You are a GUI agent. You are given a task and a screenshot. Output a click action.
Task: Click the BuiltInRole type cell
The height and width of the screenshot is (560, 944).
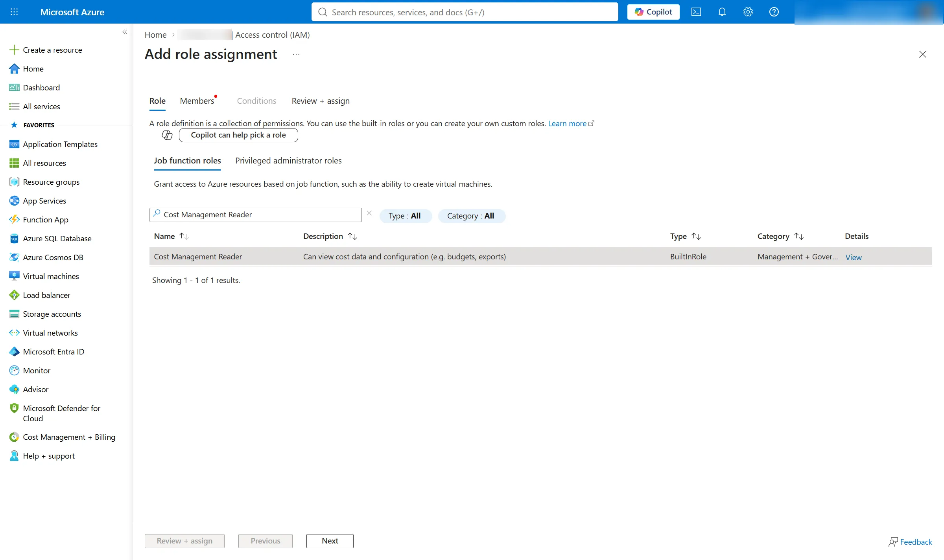coord(688,257)
